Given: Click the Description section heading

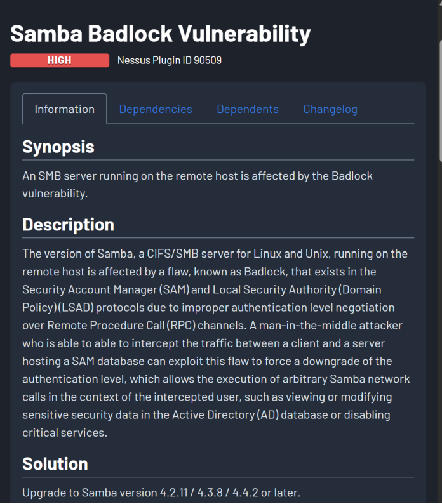Looking at the screenshot, I should [68, 225].
